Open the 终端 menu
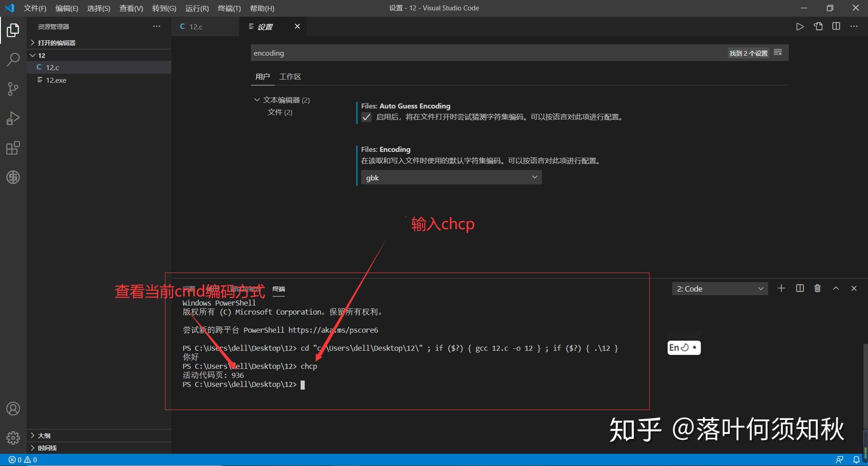The image size is (868, 466). coord(229,8)
